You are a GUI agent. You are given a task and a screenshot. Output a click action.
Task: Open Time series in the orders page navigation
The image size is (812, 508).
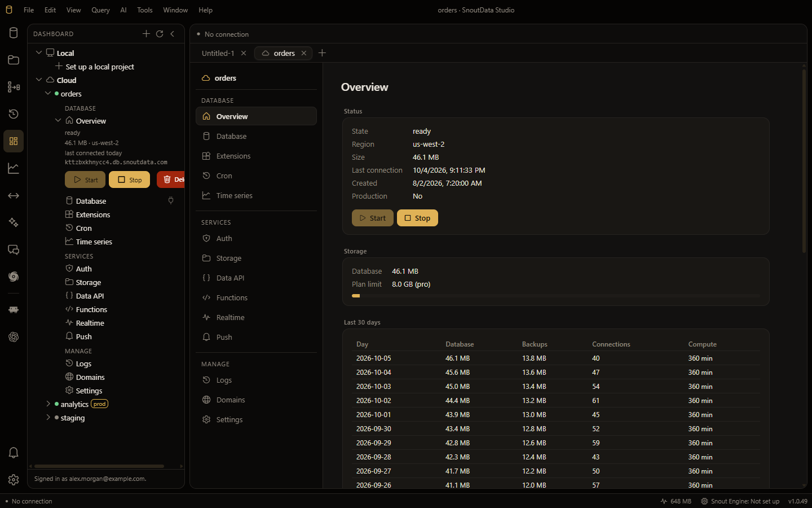coord(256,196)
